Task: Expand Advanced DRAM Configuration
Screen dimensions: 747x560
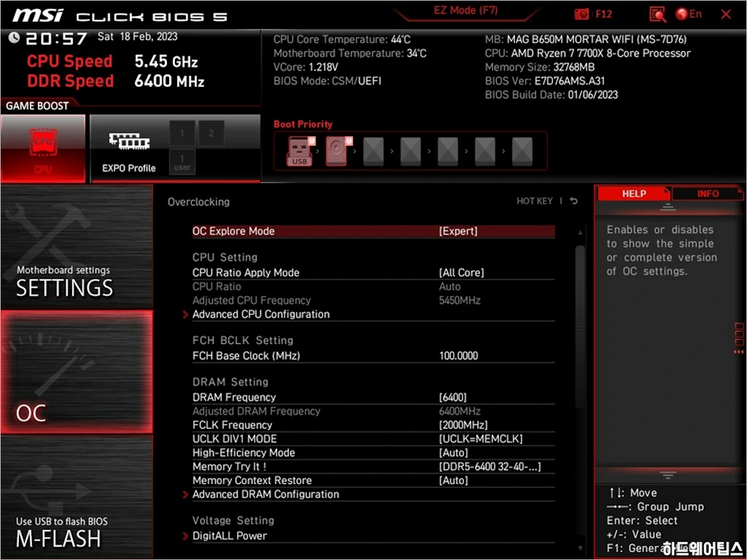Action: point(266,494)
